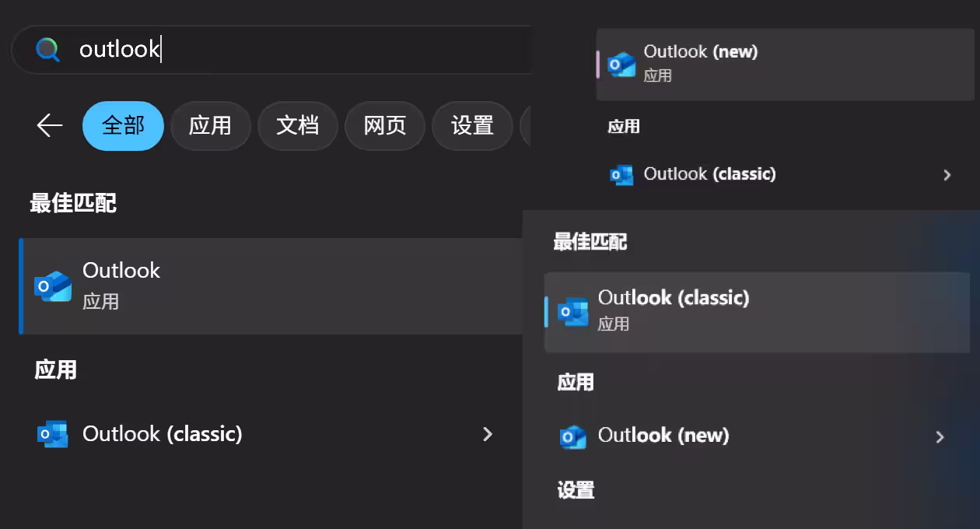The height and width of the screenshot is (529, 980).
Task: Switch to the 设置 filter tab
Action: [x=472, y=125]
